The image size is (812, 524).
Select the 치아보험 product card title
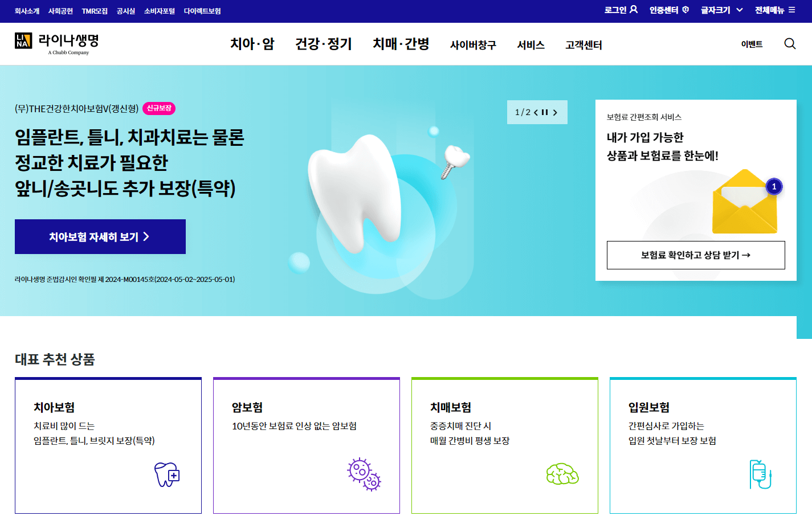pos(54,407)
